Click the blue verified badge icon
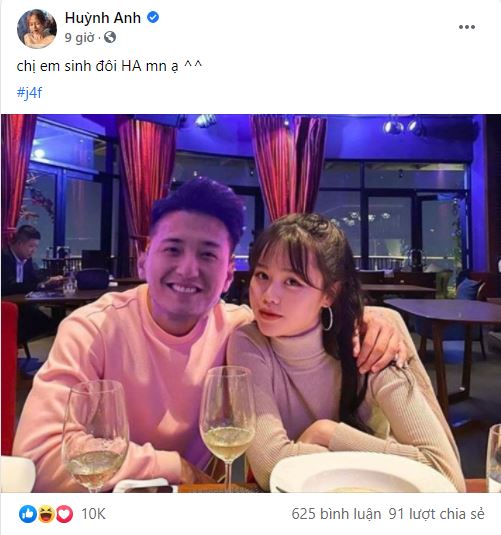Viewport: 501px width, 535px height. point(153,17)
